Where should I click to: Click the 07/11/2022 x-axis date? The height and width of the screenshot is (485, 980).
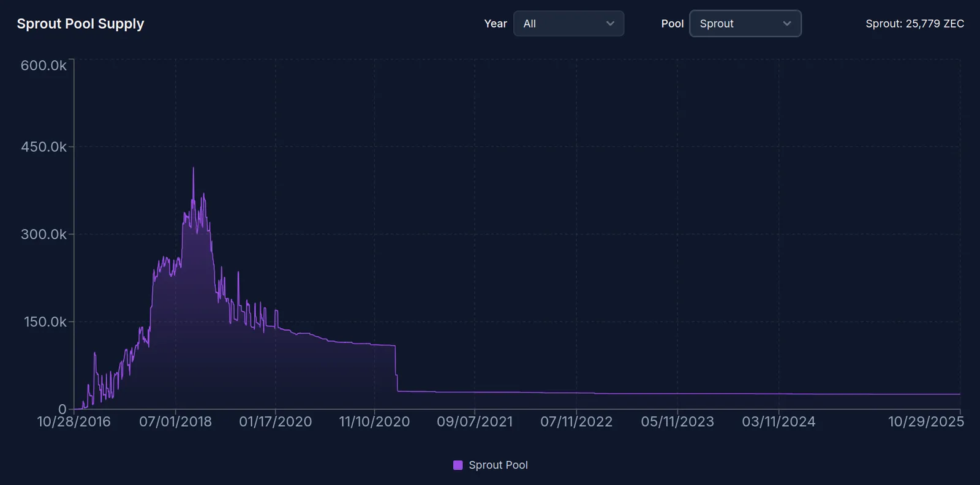click(576, 422)
